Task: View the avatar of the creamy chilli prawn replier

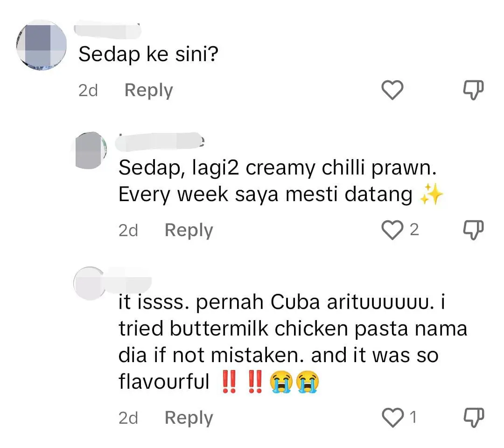Action: click(91, 149)
